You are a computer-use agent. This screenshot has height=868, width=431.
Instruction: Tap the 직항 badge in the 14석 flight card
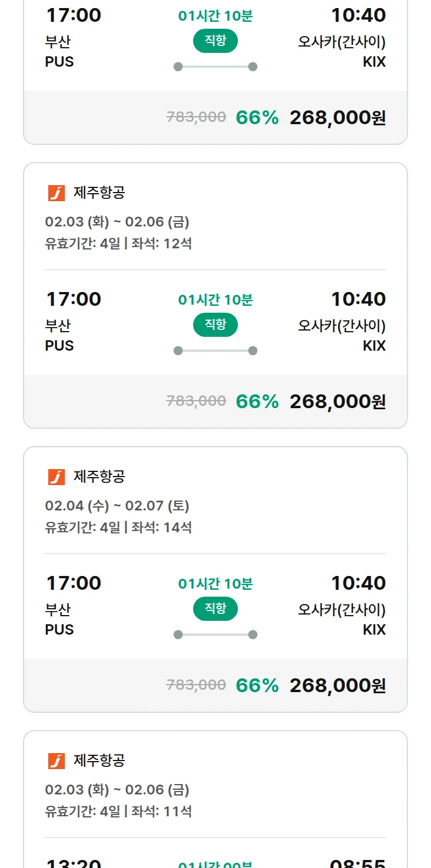click(x=215, y=609)
